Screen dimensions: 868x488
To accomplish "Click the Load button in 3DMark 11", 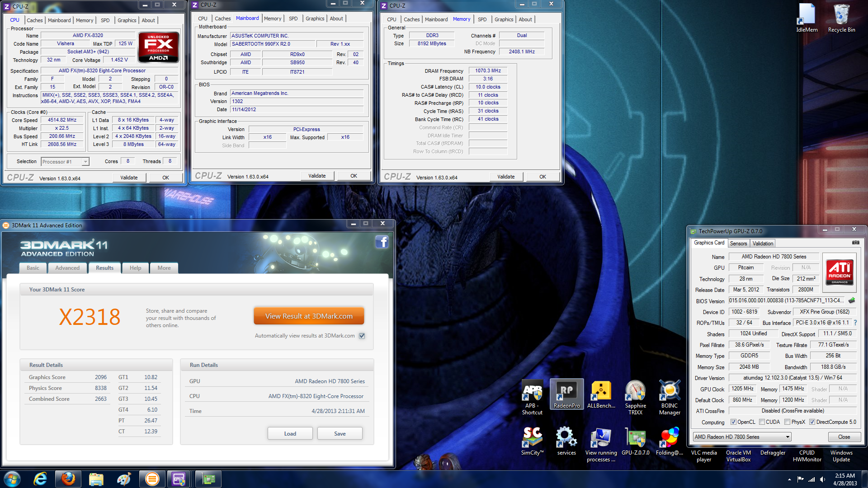I will [x=290, y=434].
